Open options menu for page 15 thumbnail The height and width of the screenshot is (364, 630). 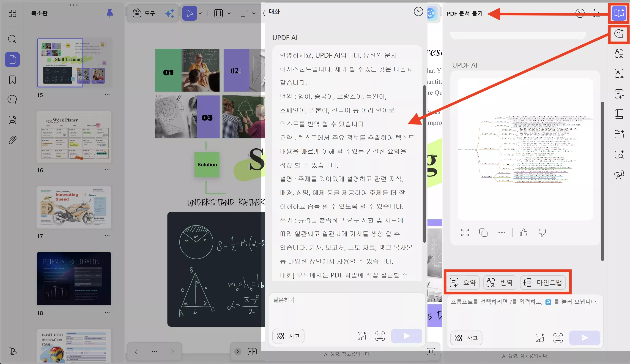click(107, 95)
